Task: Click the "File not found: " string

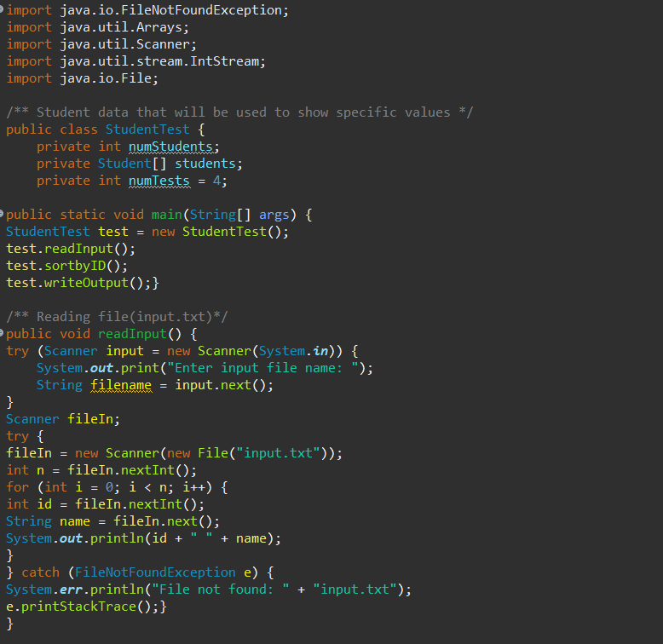Action: pos(221,589)
